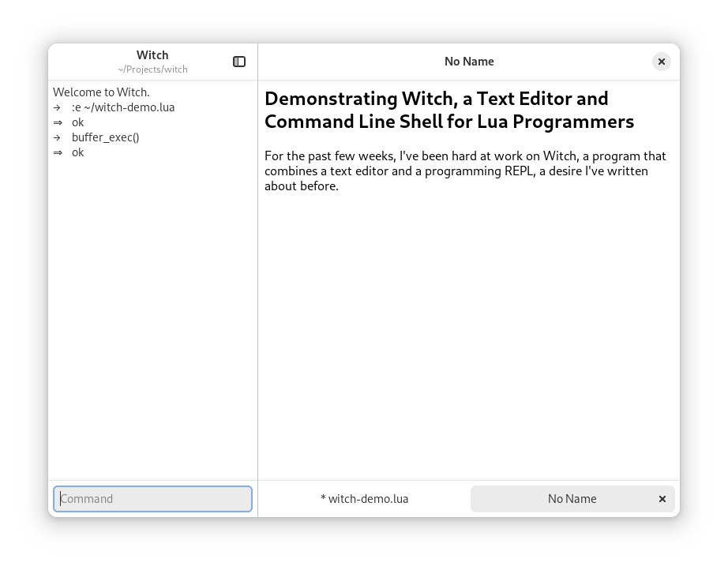Focus the Command input field
Viewport: 728px width, 570px height.
tap(152, 499)
